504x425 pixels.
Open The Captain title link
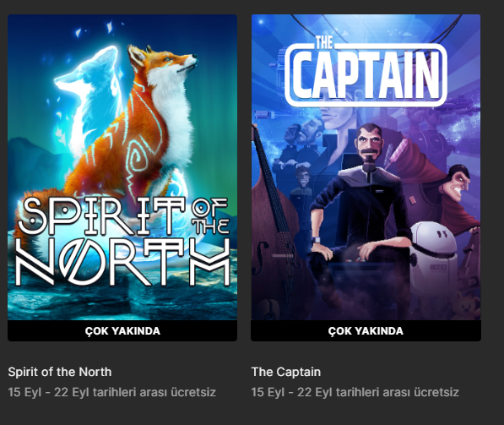(x=286, y=372)
